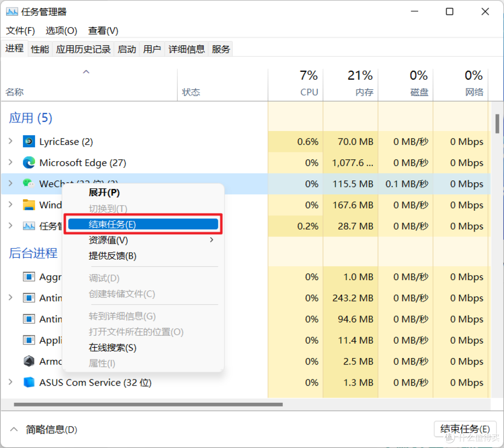Switch to the 用户 tab
This screenshot has width=504, height=448.
click(152, 49)
